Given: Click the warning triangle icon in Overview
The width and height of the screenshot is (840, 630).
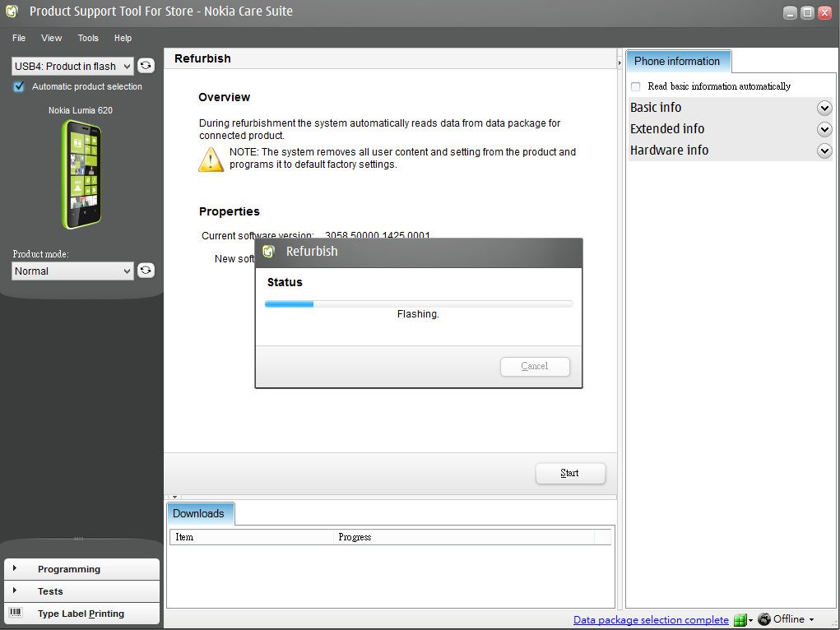Looking at the screenshot, I should [211, 159].
